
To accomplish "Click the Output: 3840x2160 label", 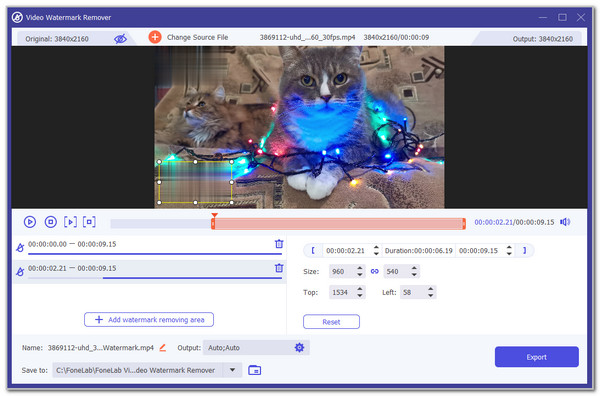I will tap(543, 39).
